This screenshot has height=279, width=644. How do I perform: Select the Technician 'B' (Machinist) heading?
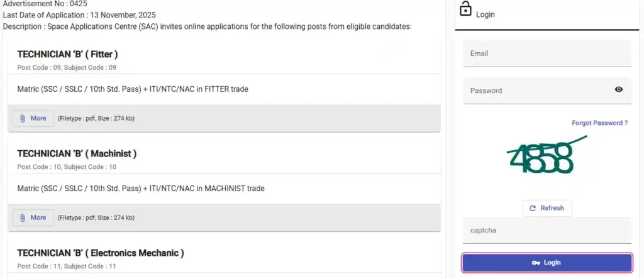pos(77,154)
